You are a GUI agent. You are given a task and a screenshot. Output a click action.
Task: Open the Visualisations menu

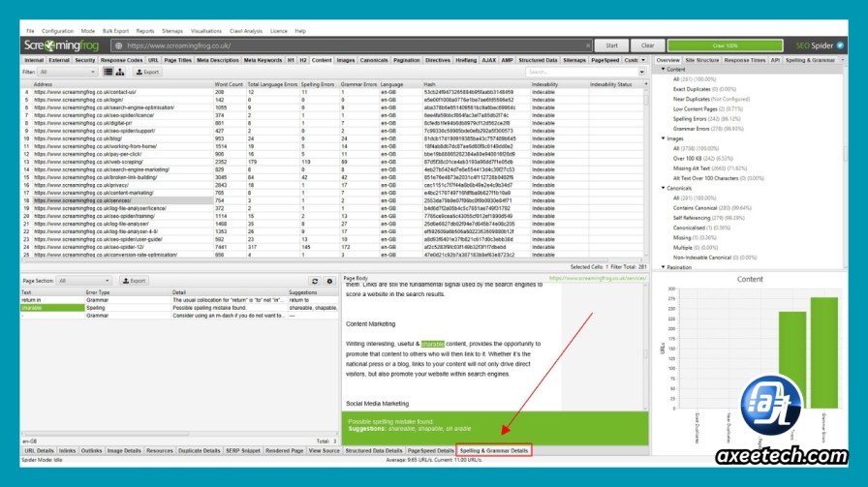click(x=206, y=31)
